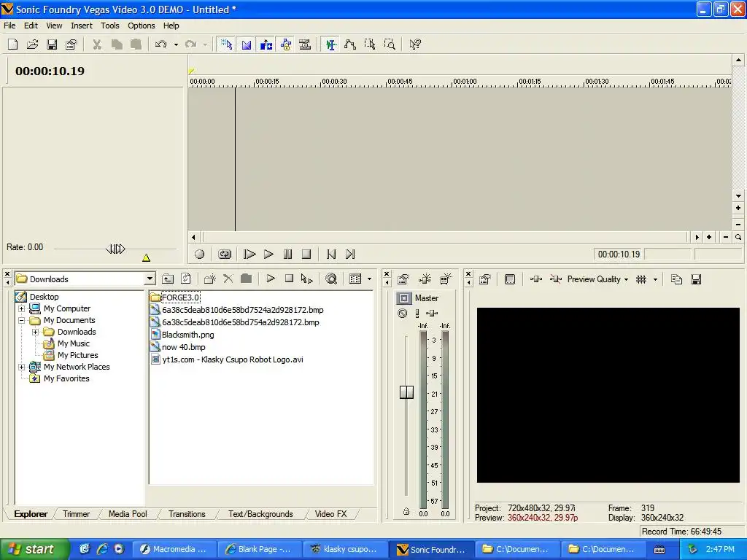The height and width of the screenshot is (560, 747).
Task: Select yt1s.com Klasky Csupo Robot Logo.avi
Action: point(233,359)
